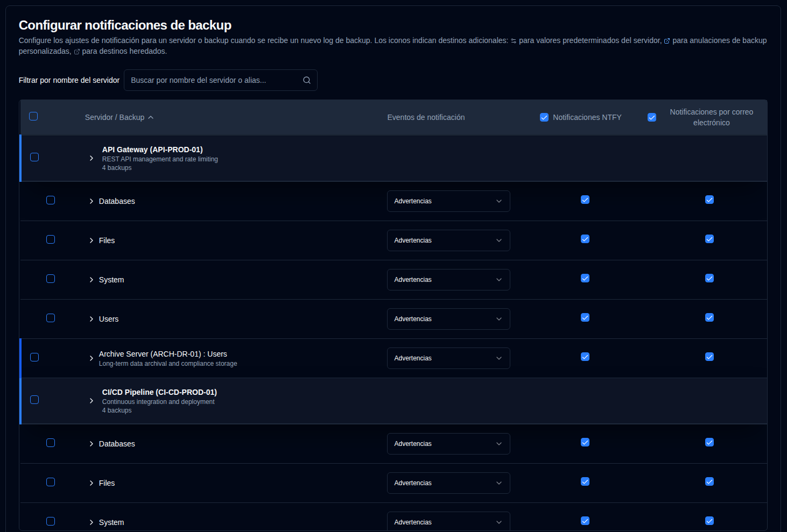Sort by the Servidor / Backup column header
Viewport: 787px width, 532px height.
pyautogui.click(x=115, y=117)
